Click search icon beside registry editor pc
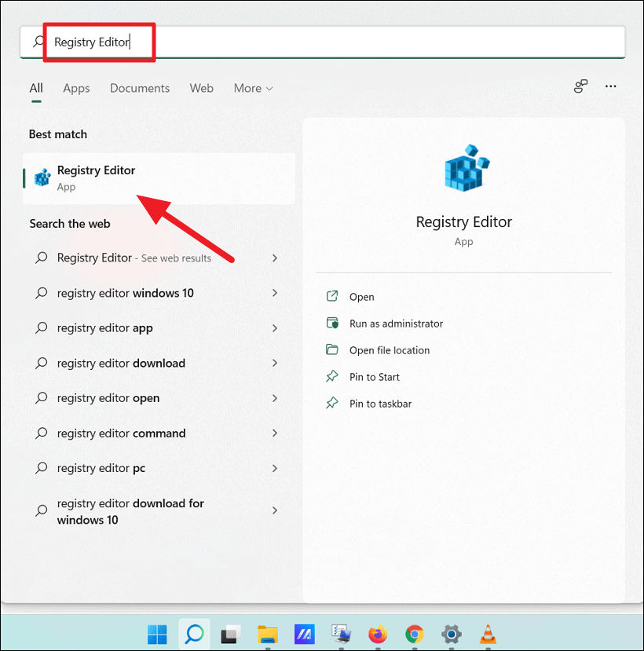The image size is (644, 651). 42,468
